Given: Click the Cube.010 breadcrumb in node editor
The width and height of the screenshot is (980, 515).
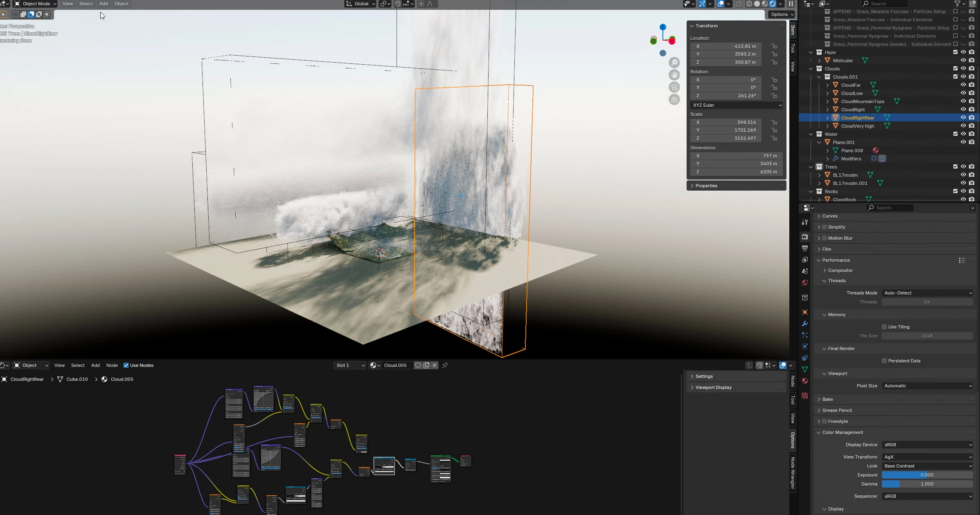Looking at the screenshot, I should point(77,379).
